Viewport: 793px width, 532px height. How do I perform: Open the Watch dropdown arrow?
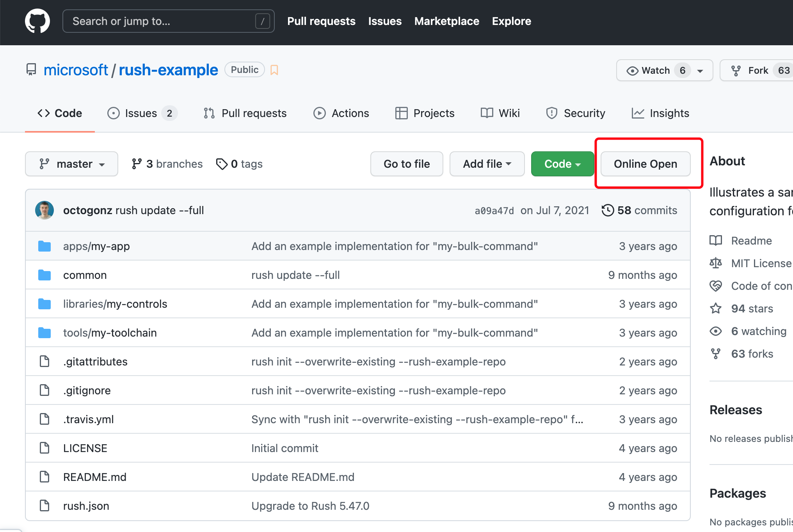[700, 71]
